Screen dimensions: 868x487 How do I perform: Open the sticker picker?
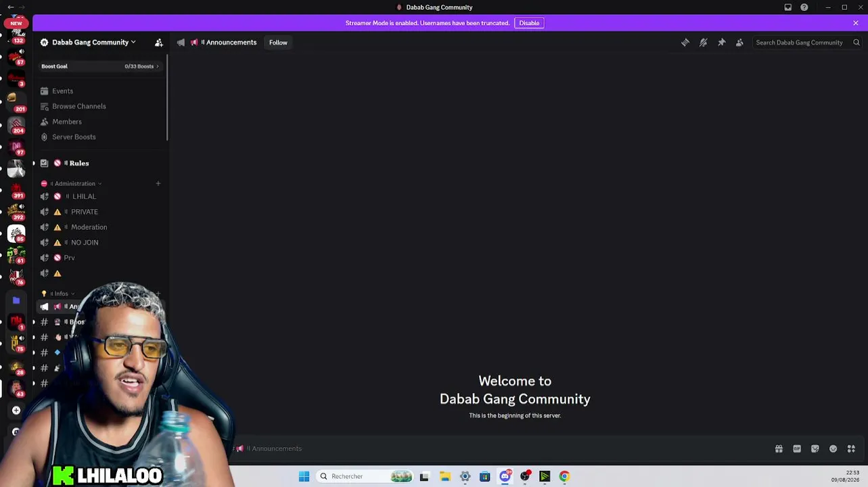tap(815, 448)
